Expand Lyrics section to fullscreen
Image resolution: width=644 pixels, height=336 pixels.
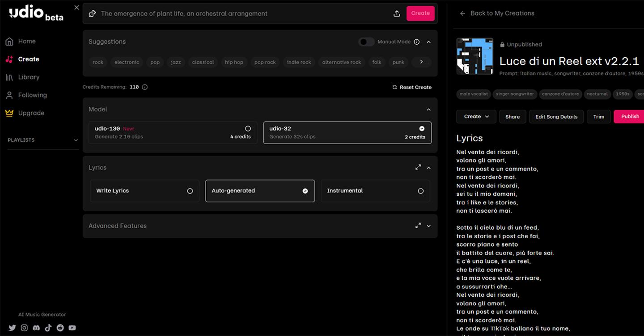coord(418,167)
